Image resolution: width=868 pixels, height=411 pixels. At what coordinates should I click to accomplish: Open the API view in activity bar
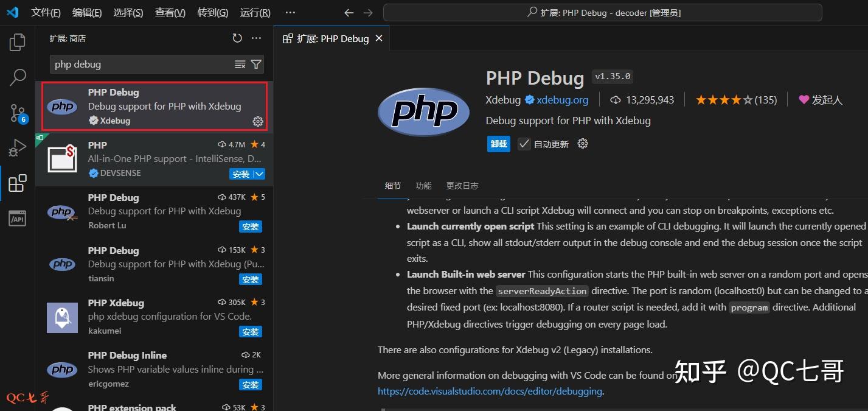pos(18,219)
